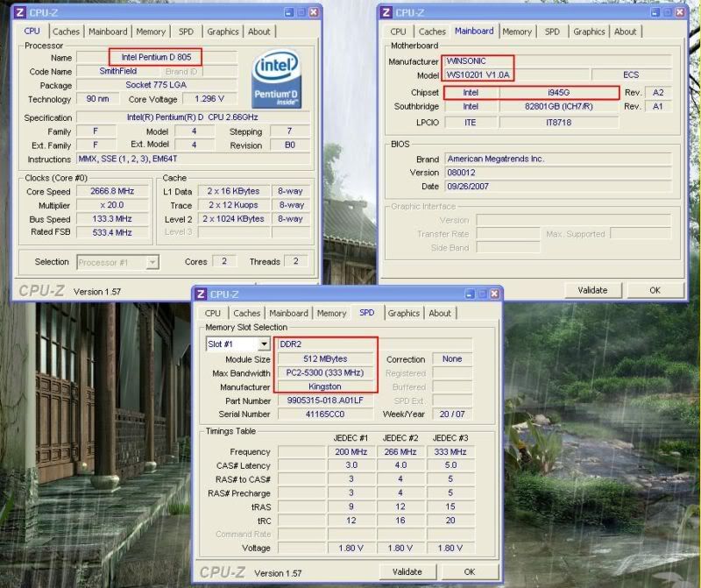Close the SPD CPU-Z window
Image resolution: width=701 pixels, height=588 pixels.
pyautogui.click(x=494, y=294)
